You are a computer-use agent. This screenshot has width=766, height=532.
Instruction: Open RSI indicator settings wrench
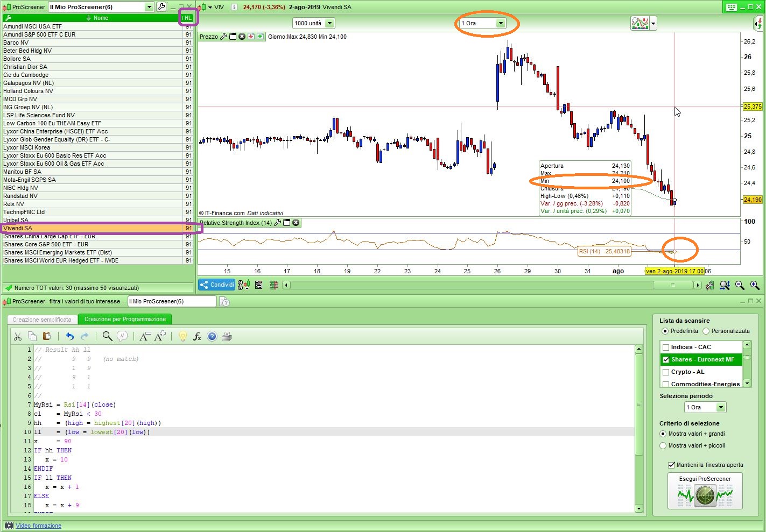(x=277, y=223)
